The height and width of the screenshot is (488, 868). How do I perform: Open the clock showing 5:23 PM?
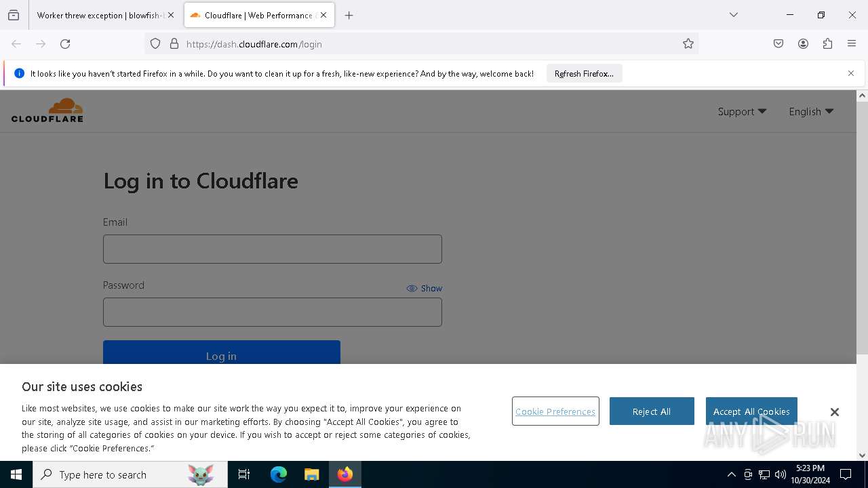tap(810, 474)
